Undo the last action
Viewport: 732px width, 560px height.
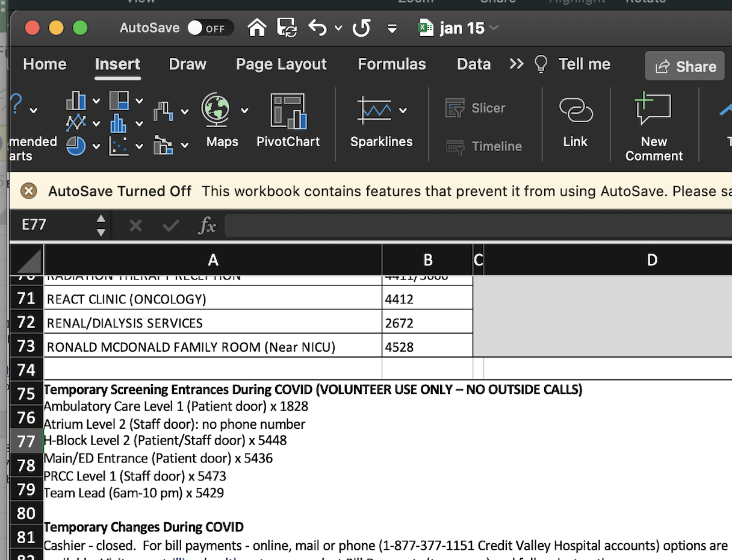[x=317, y=28]
